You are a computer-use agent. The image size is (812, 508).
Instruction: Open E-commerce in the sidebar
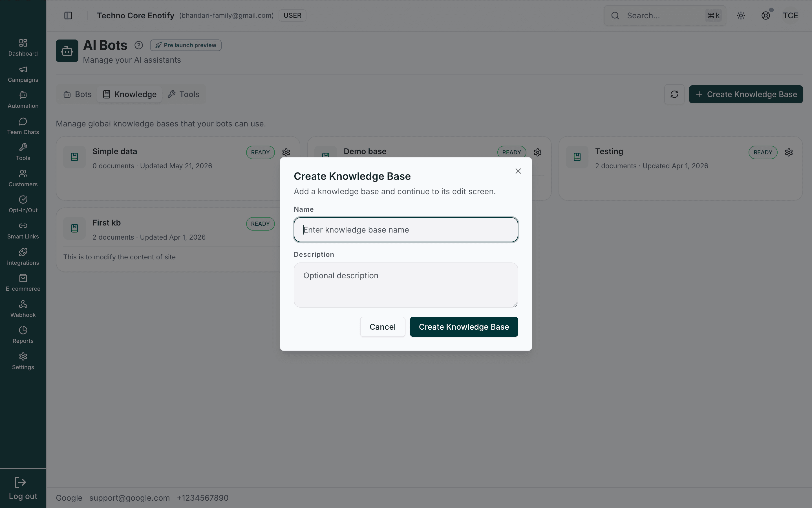[23, 283]
